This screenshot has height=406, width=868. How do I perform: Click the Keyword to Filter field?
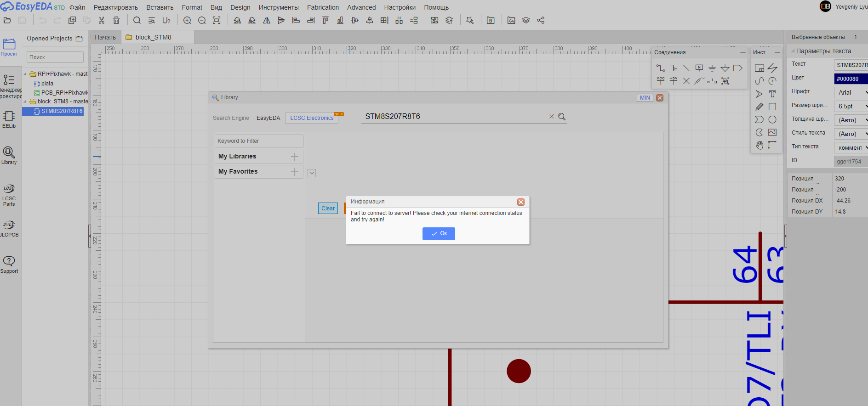coord(259,141)
